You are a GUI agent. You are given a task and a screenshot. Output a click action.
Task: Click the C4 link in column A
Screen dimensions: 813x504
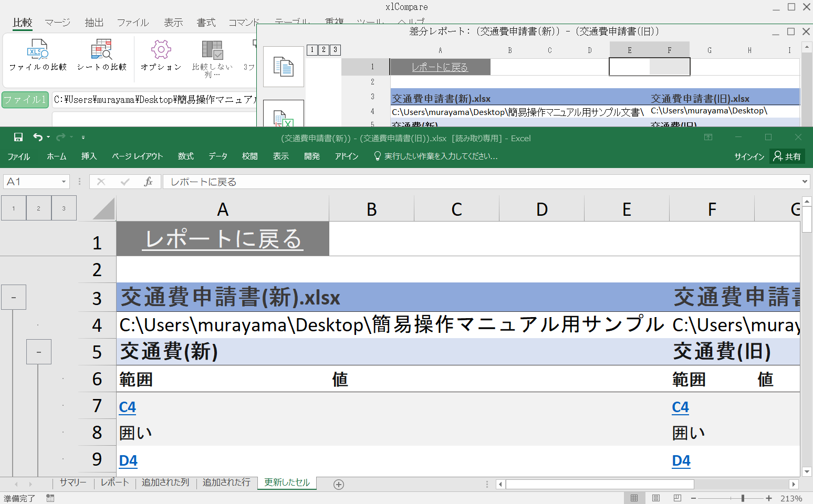(128, 407)
